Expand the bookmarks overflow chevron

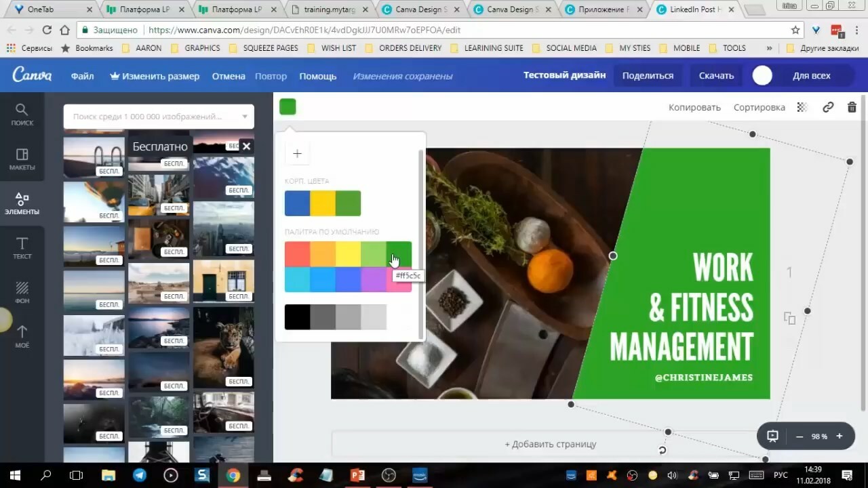point(769,48)
